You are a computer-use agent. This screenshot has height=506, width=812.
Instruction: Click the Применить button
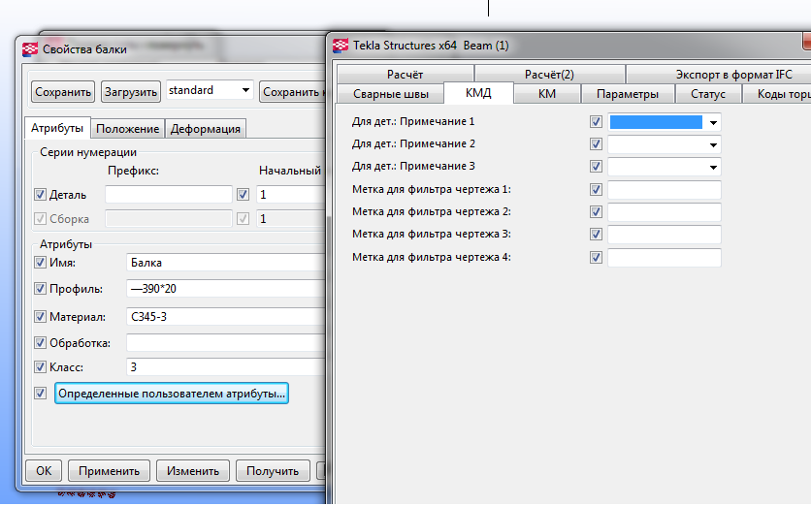[109, 471]
